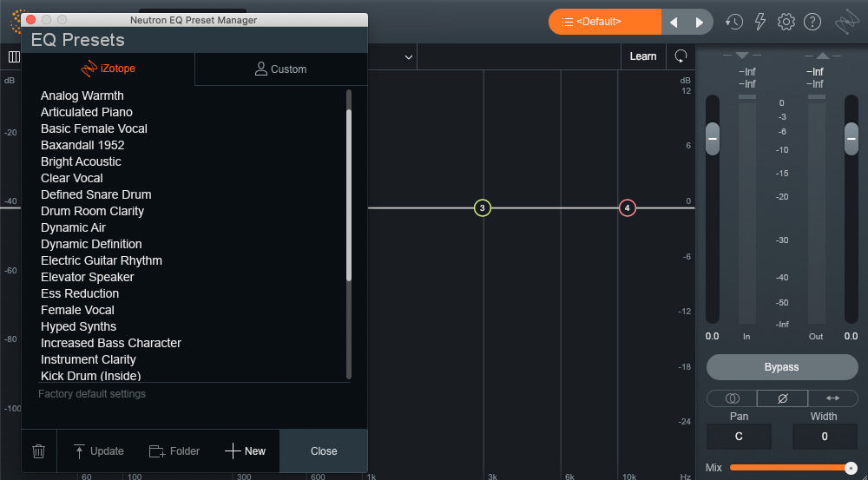Click the Pan value field
Viewport: 868px width, 480px height.
(739, 437)
